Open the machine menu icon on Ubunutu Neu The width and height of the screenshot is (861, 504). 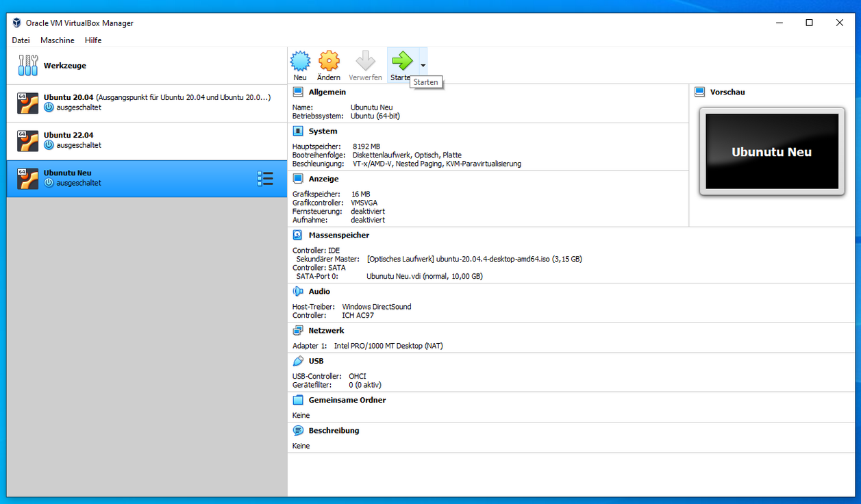(x=265, y=179)
